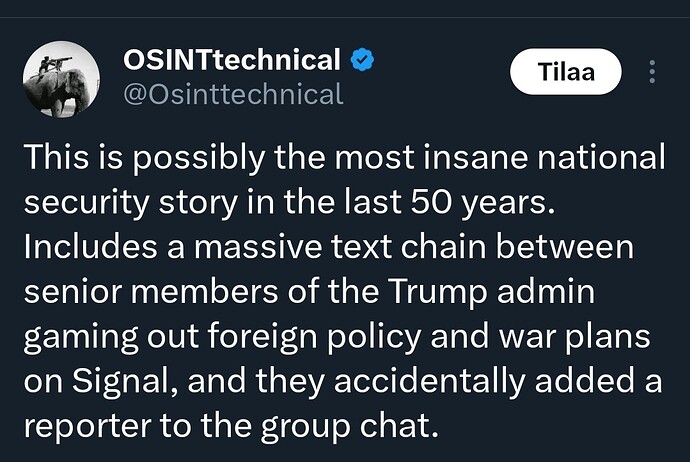The height and width of the screenshot is (462, 690).
Task: Click the line 'senior members of the'
Action: 309,293
